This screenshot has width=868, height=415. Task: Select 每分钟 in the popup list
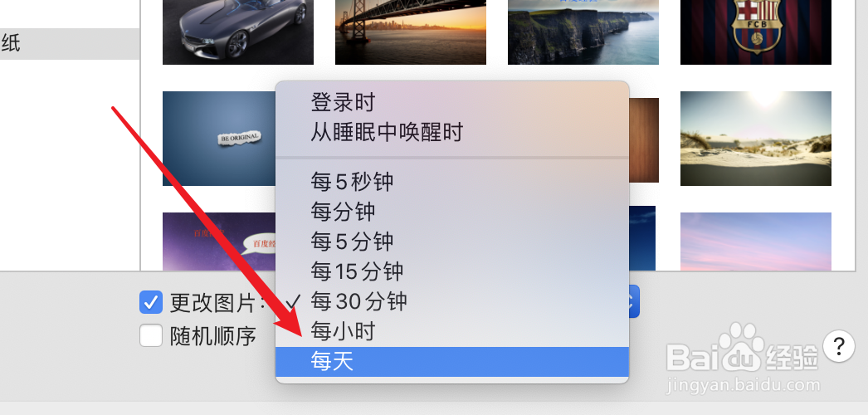tap(452, 212)
